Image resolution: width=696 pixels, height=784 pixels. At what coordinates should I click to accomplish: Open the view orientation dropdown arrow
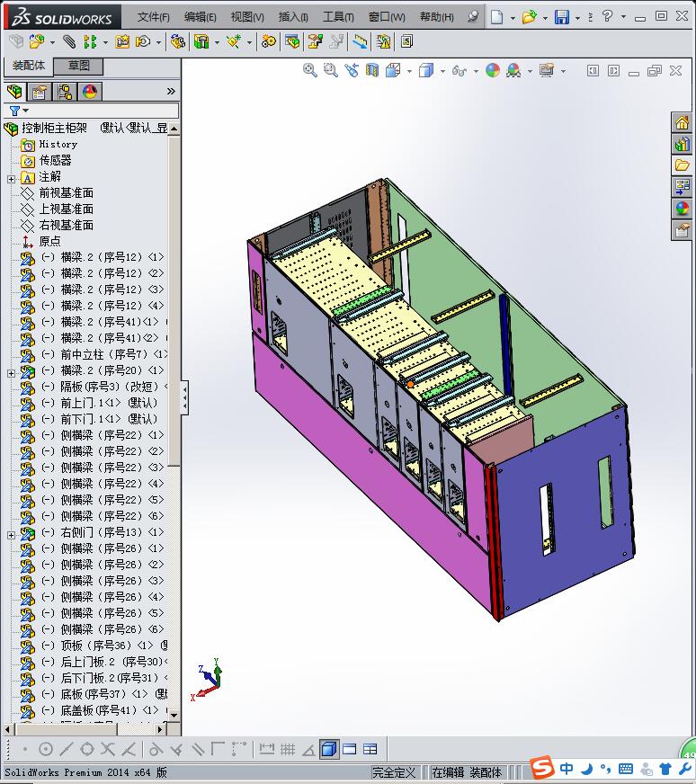click(x=409, y=71)
